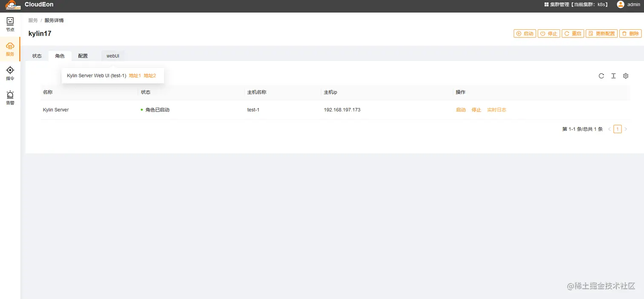The height and width of the screenshot is (299, 644).
Task: Open the 指令 commands sidebar icon
Action: tap(10, 73)
